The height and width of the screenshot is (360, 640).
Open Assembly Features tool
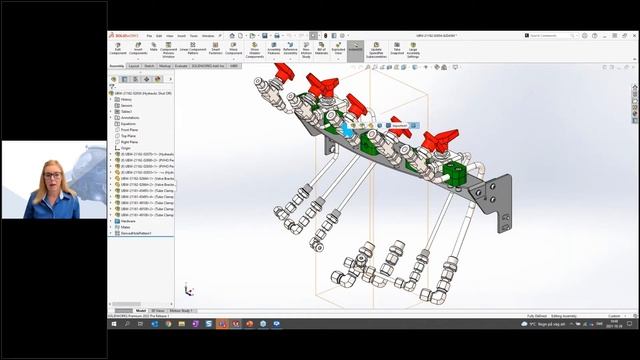click(274, 48)
